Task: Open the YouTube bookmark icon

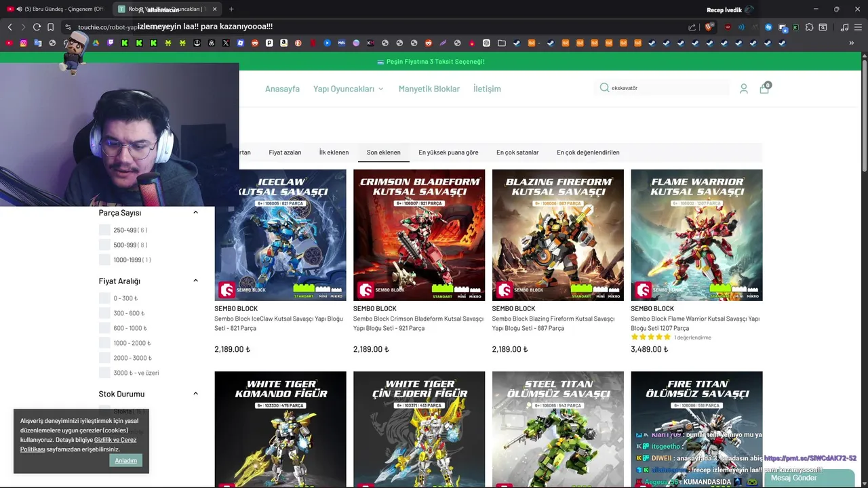Action: 9,43
